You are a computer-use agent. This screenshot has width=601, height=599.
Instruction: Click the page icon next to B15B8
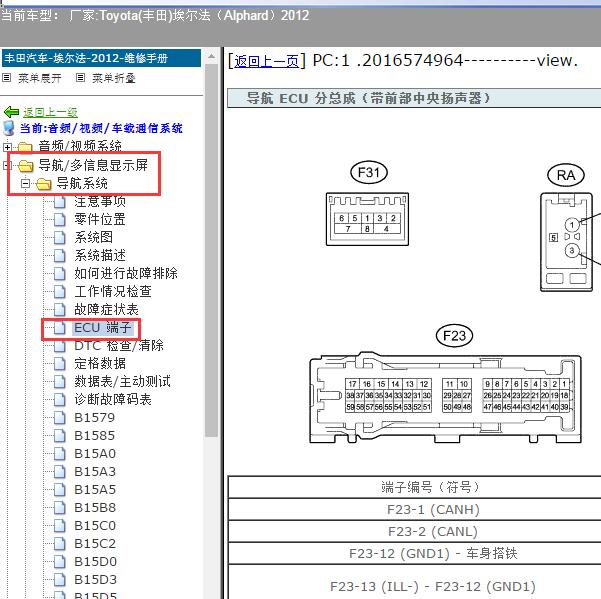tap(59, 508)
